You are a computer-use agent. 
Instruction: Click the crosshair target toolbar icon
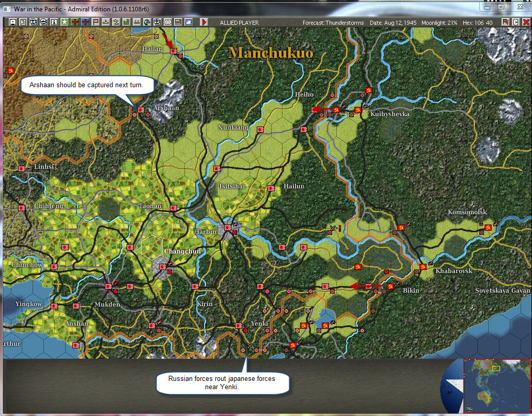[157, 22]
